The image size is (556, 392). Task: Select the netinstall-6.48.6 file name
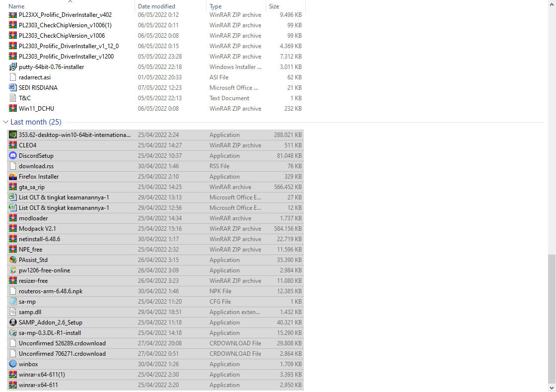(x=39, y=239)
